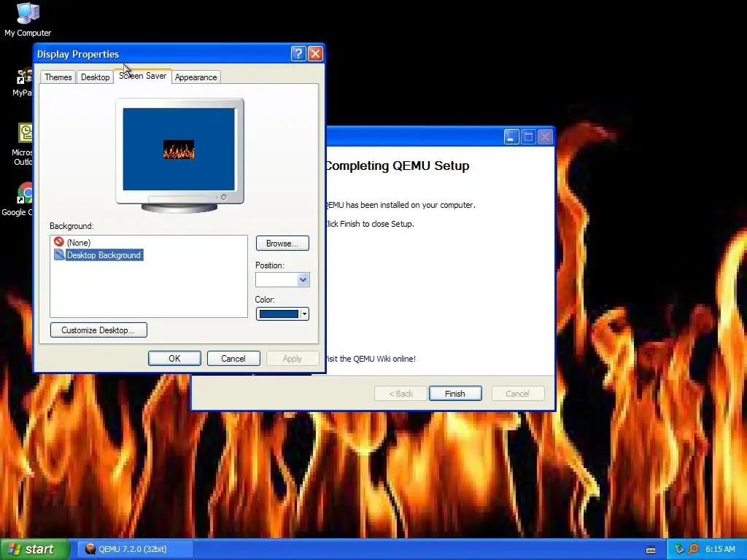This screenshot has height=560, width=747.
Task: Click the Help question mark in Display Properties
Action: coord(298,54)
